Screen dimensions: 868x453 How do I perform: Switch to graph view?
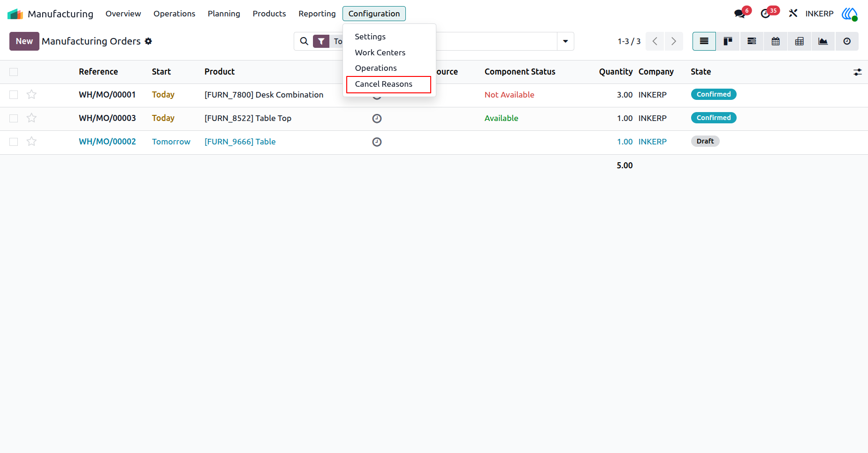[x=823, y=41]
